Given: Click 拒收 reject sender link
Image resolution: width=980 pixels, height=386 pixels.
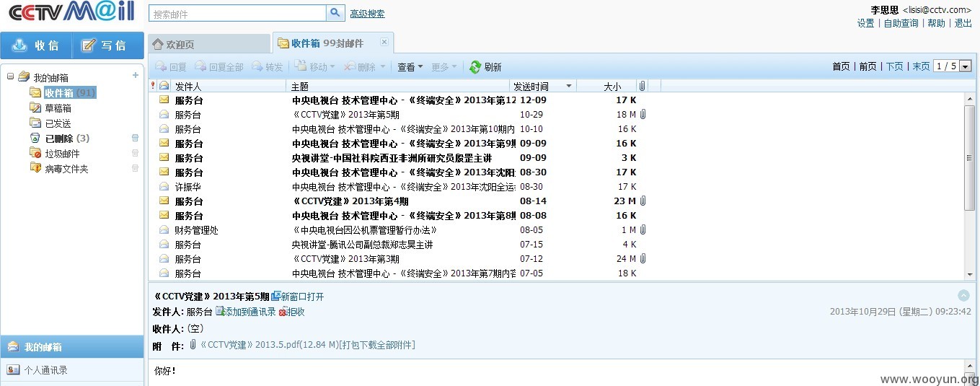Looking at the screenshot, I should tap(291, 312).
